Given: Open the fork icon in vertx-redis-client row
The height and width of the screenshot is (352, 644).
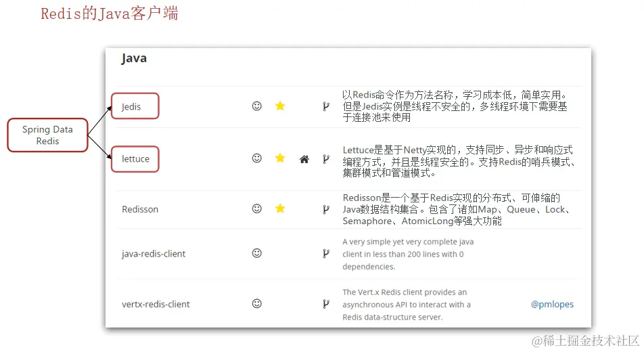Looking at the screenshot, I should click(x=326, y=304).
